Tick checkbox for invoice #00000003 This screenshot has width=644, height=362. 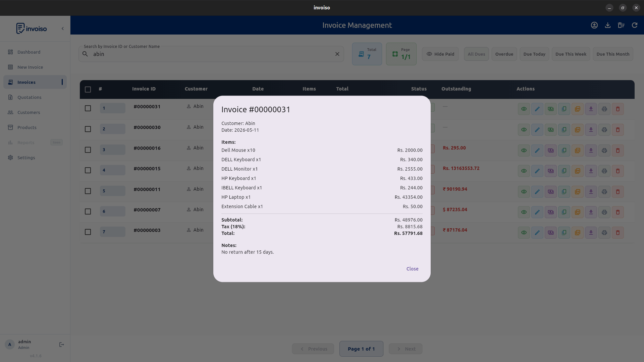click(88, 232)
